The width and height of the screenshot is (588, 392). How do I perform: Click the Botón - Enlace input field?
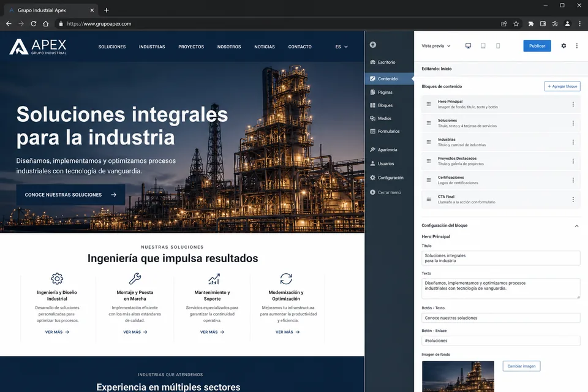pyautogui.click(x=500, y=341)
